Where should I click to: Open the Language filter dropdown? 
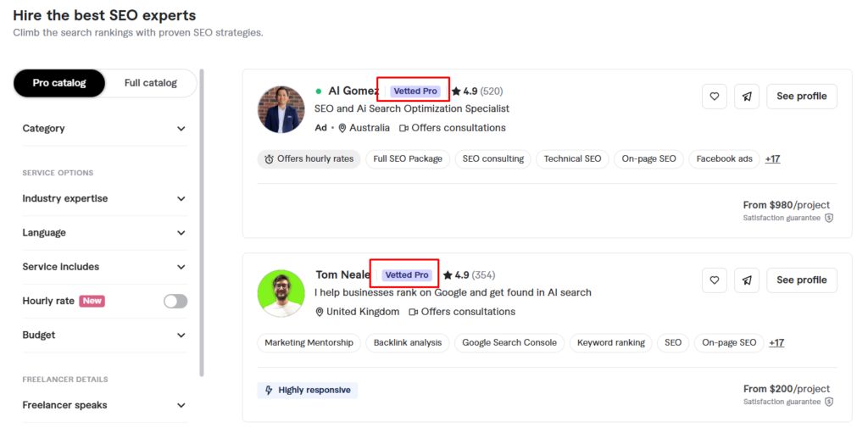pos(105,233)
